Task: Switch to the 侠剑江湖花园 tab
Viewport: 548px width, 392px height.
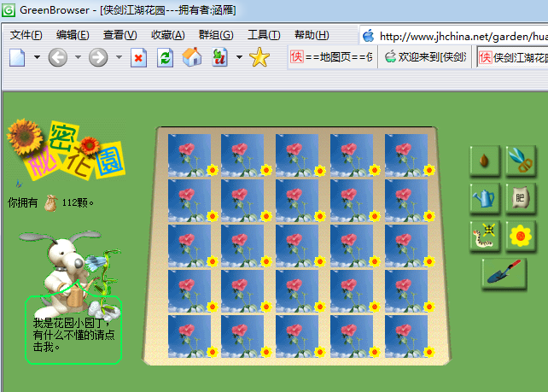Action: tap(512, 57)
